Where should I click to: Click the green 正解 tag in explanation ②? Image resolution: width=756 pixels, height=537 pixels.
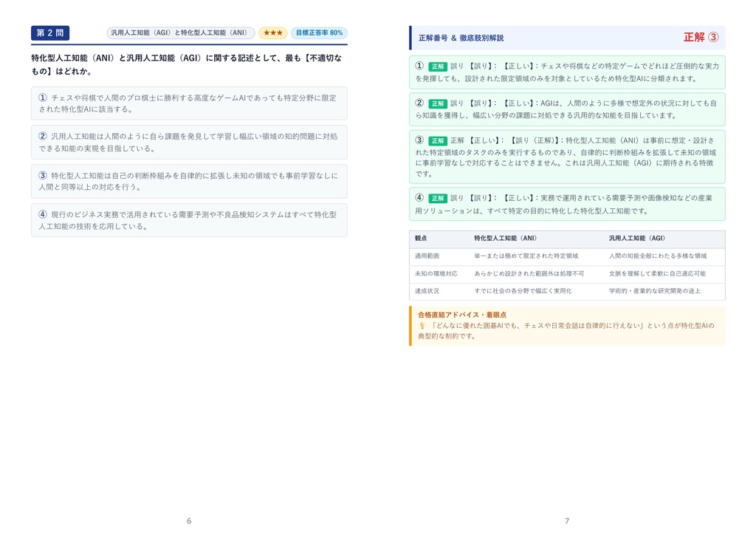pyautogui.click(x=438, y=103)
